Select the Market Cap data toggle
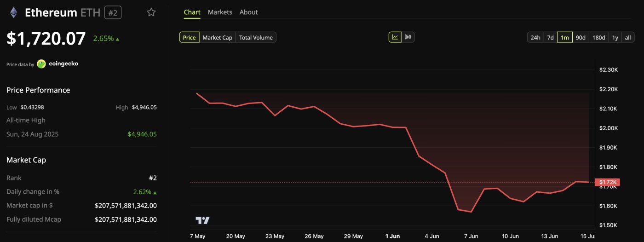The width and height of the screenshot is (644, 242). click(x=218, y=37)
